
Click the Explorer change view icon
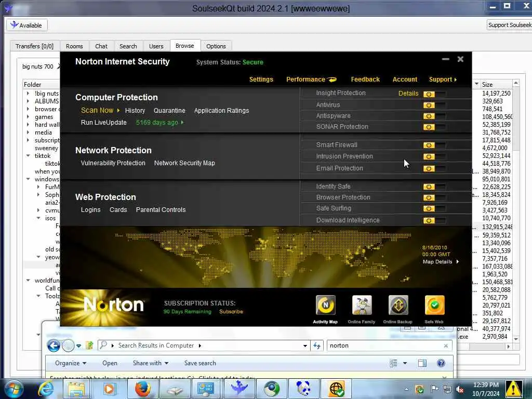(x=394, y=363)
